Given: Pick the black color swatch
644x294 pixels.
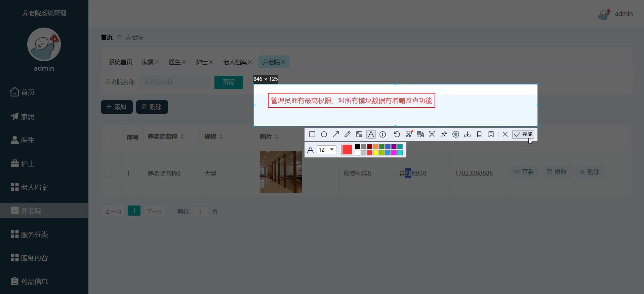Looking at the screenshot, I should click(358, 147).
